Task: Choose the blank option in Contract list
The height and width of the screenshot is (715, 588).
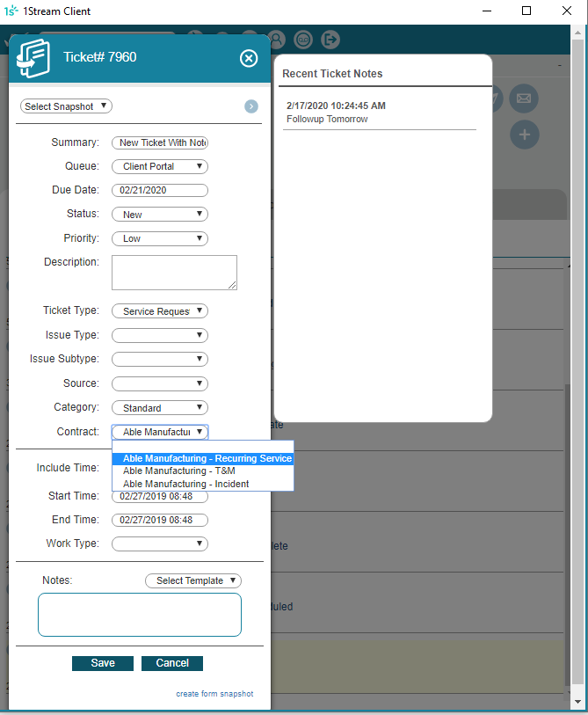Action: pyautogui.click(x=203, y=447)
